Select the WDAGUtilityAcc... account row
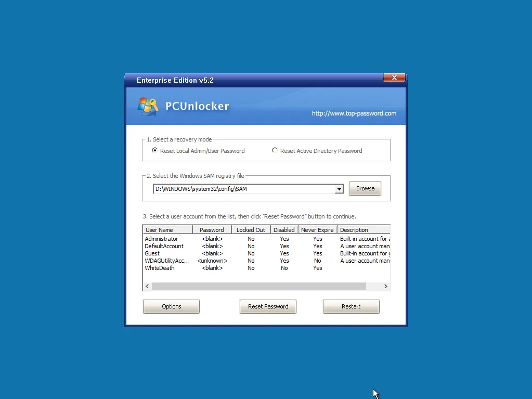532x399 pixels. click(267, 261)
